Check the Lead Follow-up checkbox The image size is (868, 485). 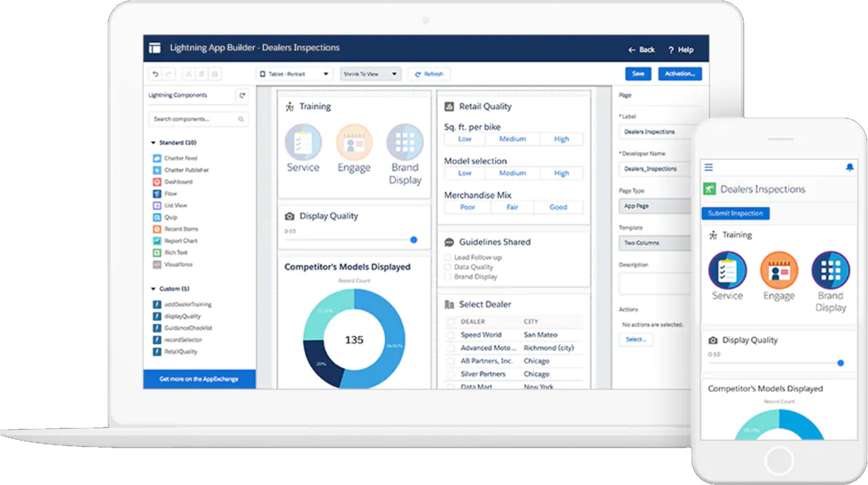[447, 257]
